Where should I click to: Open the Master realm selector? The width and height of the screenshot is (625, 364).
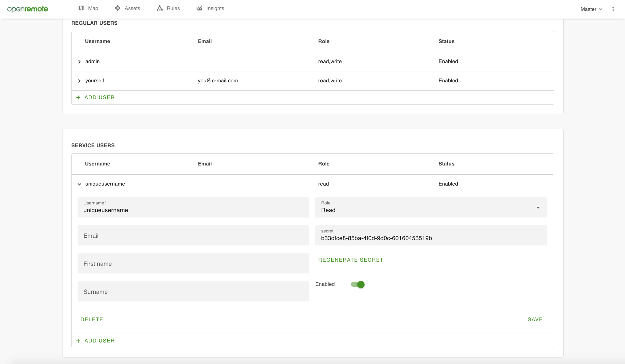[x=591, y=9]
